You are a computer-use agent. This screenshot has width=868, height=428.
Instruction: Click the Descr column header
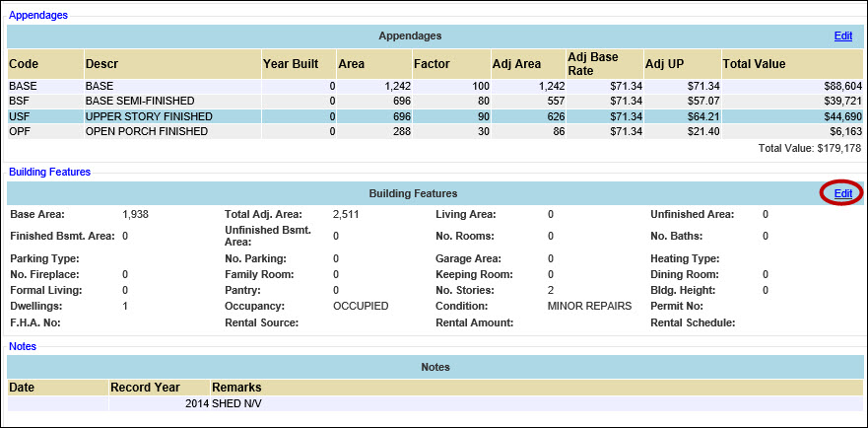[101, 64]
